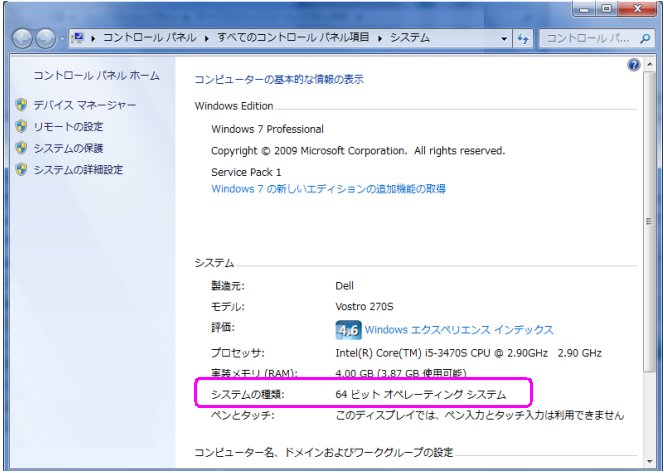Screen dimensions: 664x473
Task: Click the refresh button beside the address bar
Action: pos(522,38)
